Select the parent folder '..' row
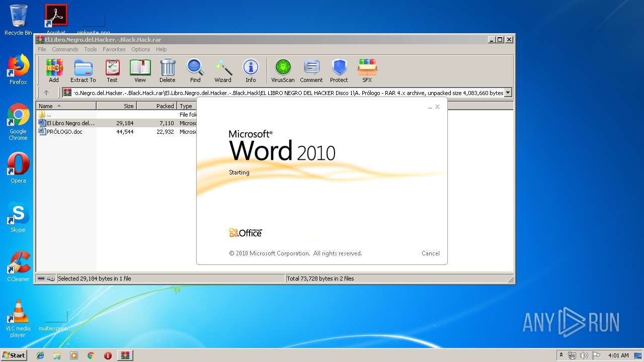Image resolution: width=644 pixels, height=362 pixels. [x=116, y=115]
